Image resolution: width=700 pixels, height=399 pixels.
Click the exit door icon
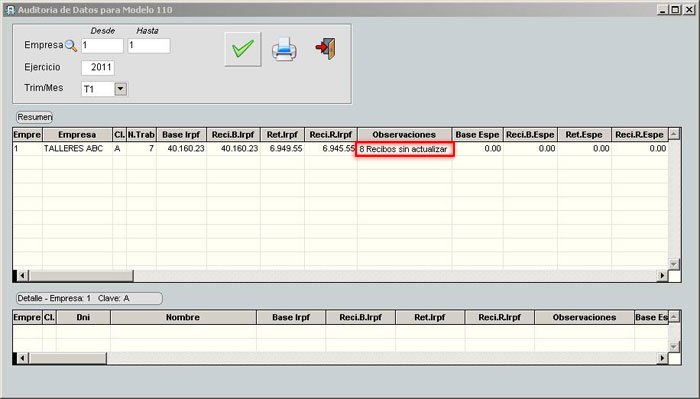pos(326,49)
